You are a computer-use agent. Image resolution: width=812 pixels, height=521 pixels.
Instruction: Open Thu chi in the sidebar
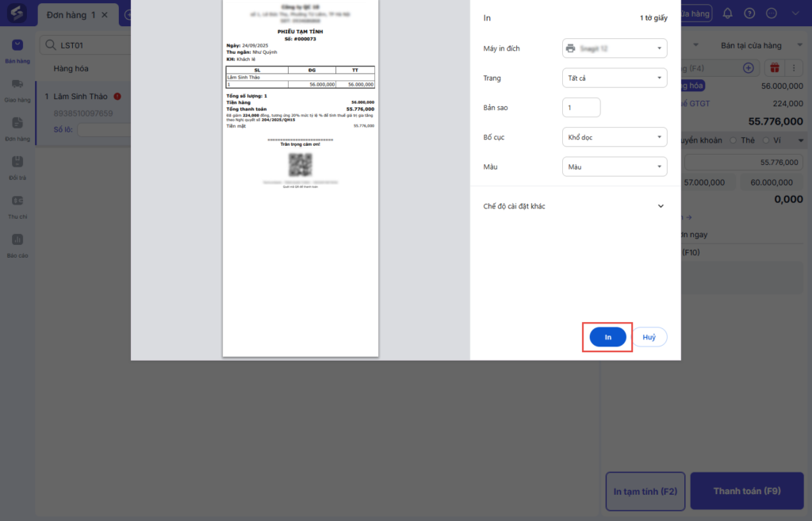coord(17,207)
